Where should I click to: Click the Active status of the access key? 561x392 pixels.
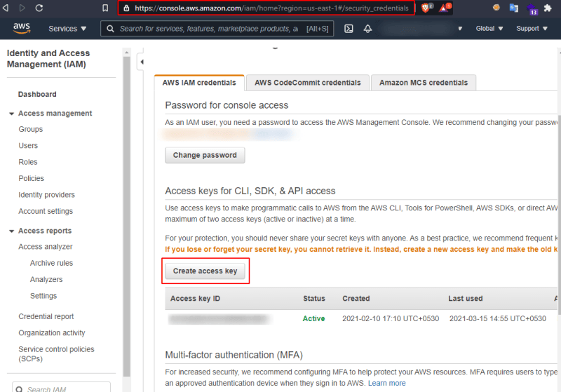313,318
